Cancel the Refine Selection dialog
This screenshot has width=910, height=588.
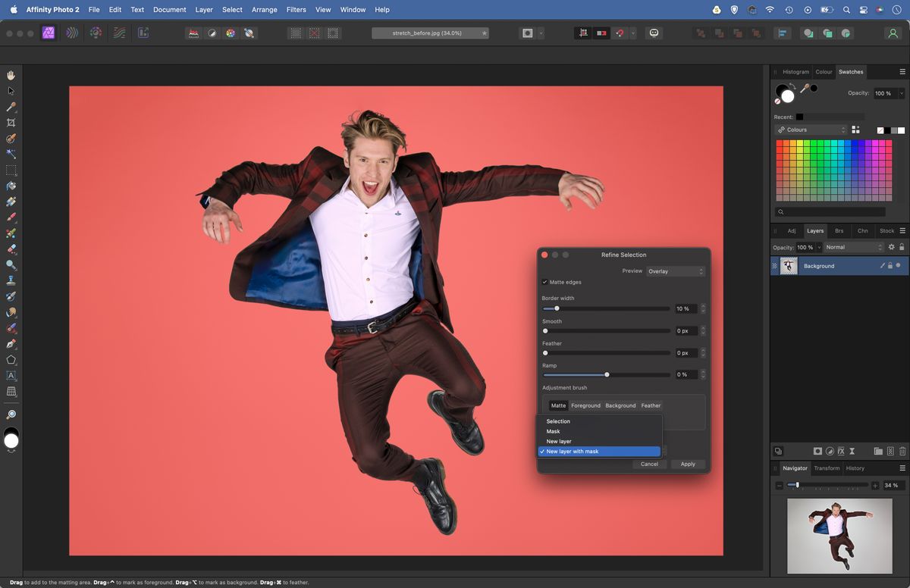[x=649, y=464]
